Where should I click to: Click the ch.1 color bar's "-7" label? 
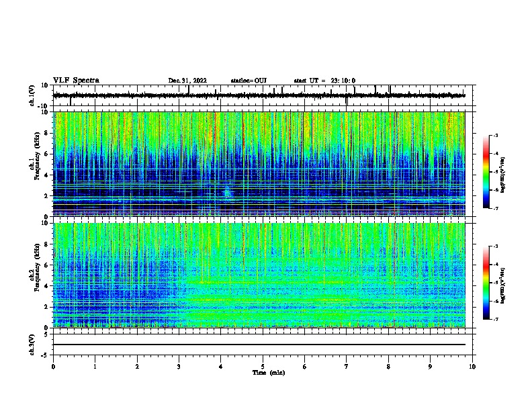(x=495, y=208)
